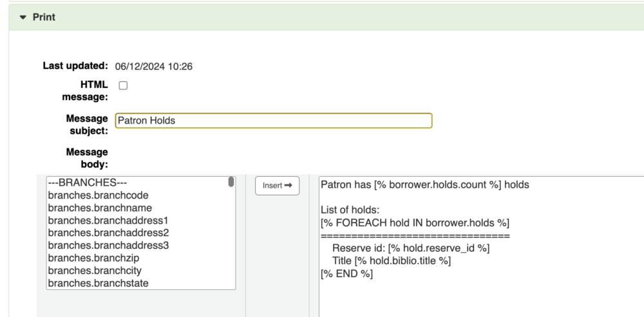Click the Print section header
Screen dimensions: 644x317
(x=44, y=17)
